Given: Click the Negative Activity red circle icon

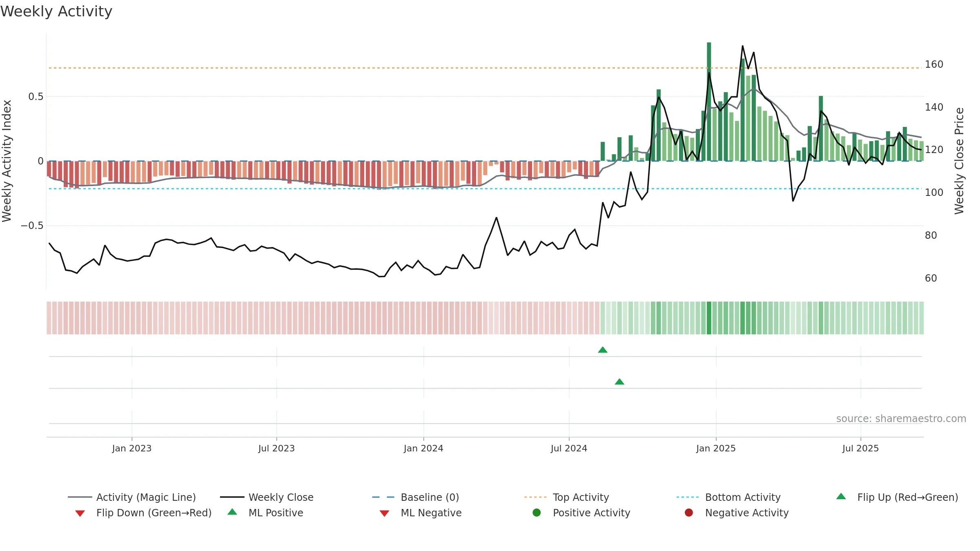Looking at the screenshot, I should (689, 513).
